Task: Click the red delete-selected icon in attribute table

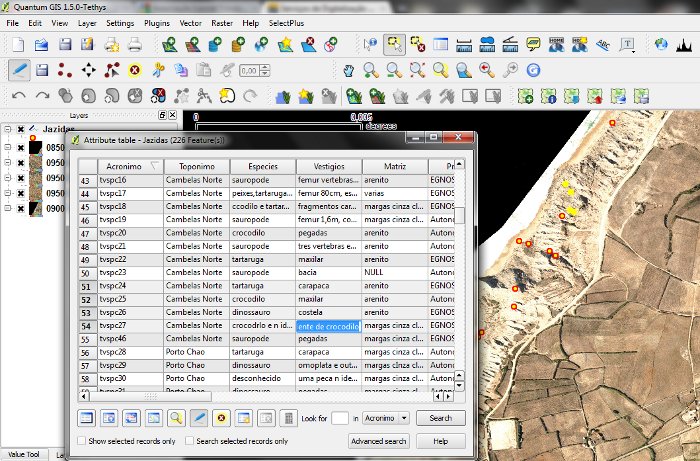Action: coord(221,418)
